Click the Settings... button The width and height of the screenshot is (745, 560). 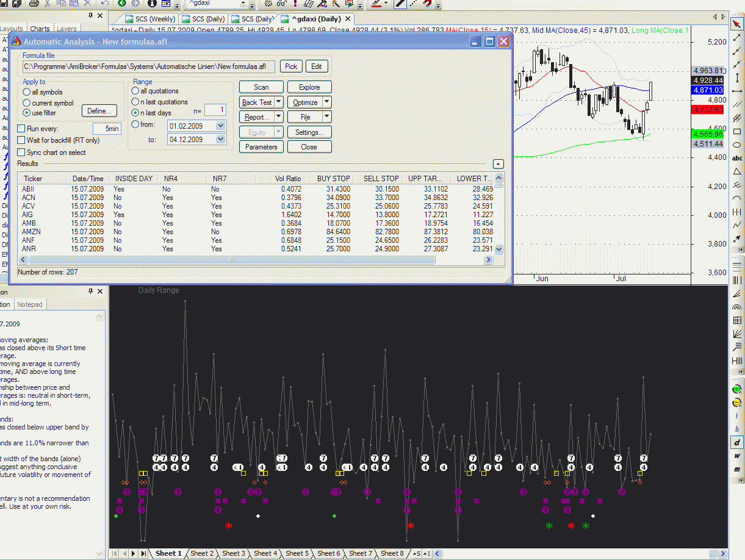(x=309, y=132)
